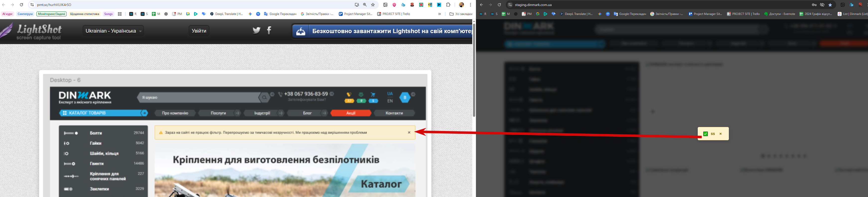This screenshot has height=197, width=868.
Task: Open the zoom magnifier in prnt.sc address bar
Action: pos(365,5)
